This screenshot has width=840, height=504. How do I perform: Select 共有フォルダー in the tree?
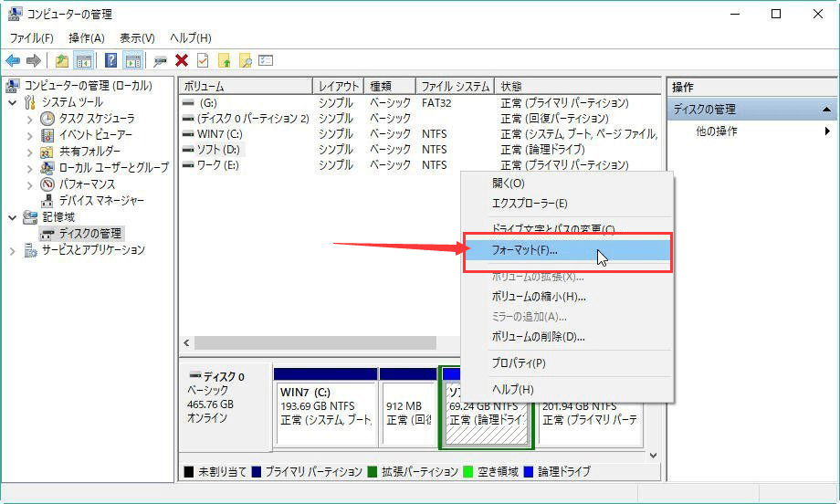pyautogui.click(x=89, y=152)
